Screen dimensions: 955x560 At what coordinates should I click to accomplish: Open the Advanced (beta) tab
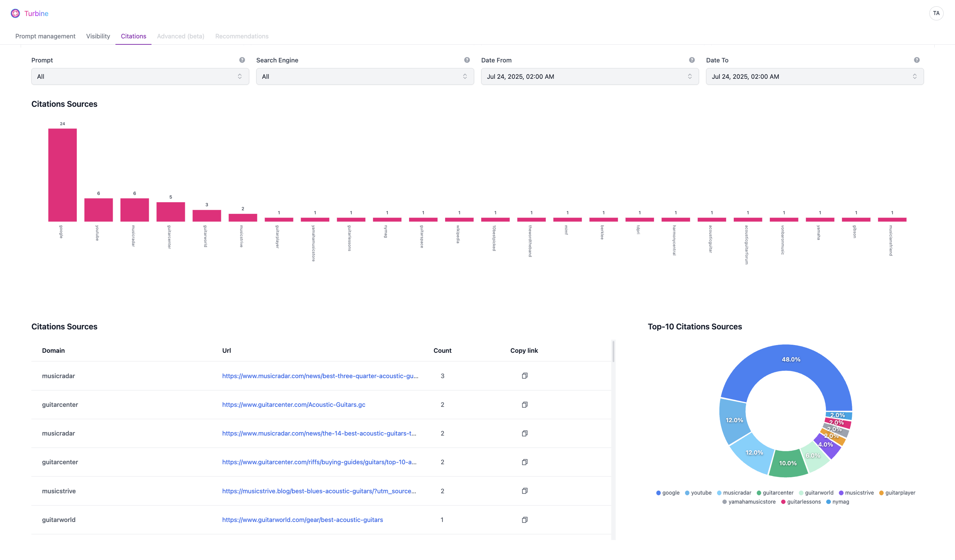181,36
